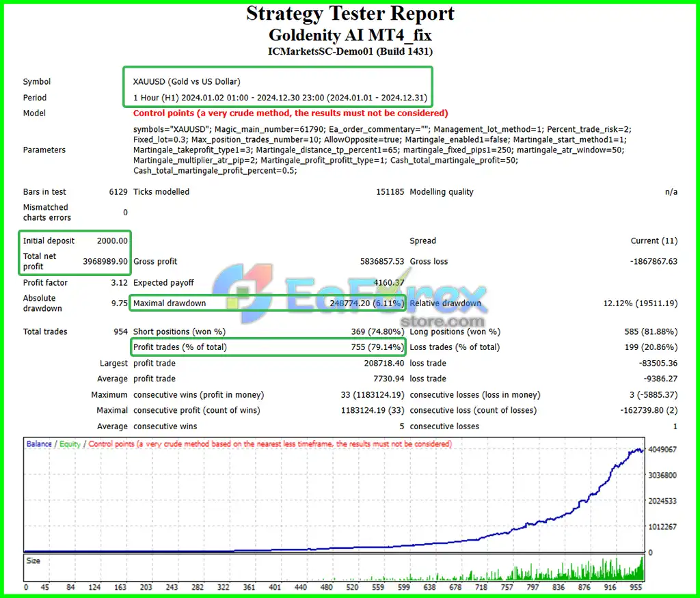Click the blue 'Balance' chart legend label
Viewport: 700px width, 598px height.
point(39,444)
